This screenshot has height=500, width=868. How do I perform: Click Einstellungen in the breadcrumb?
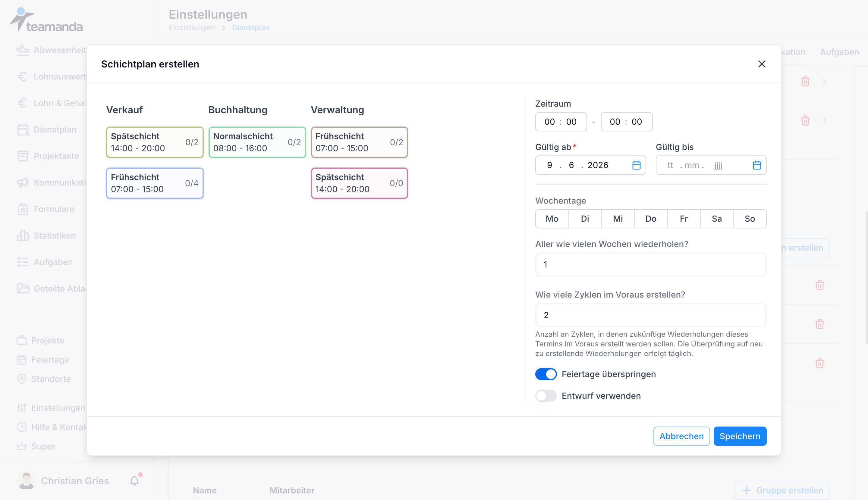pyautogui.click(x=192, y=27)
